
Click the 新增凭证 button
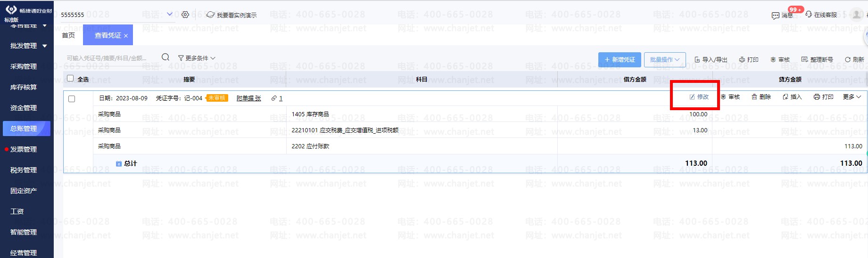(620, 60)
